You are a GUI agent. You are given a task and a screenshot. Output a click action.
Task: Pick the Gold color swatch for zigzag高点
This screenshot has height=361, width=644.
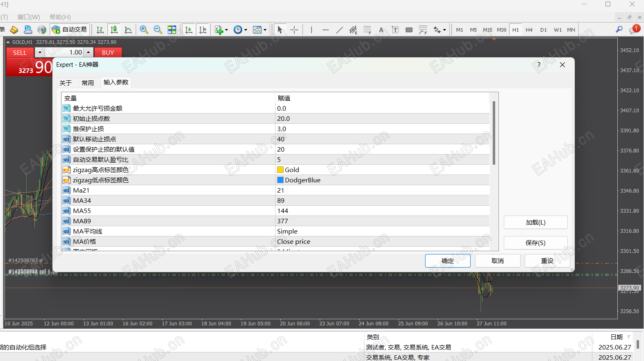280,170
